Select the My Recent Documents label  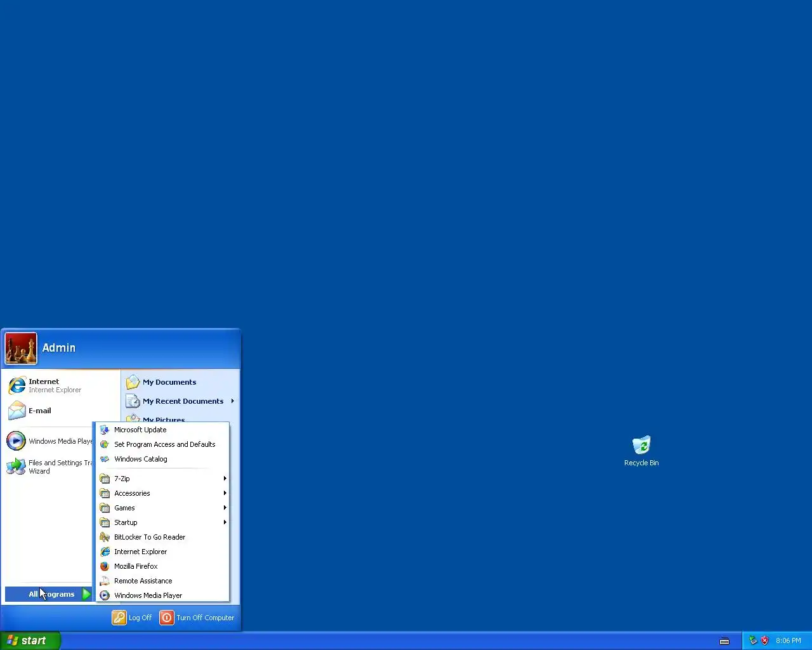point(183,401)
